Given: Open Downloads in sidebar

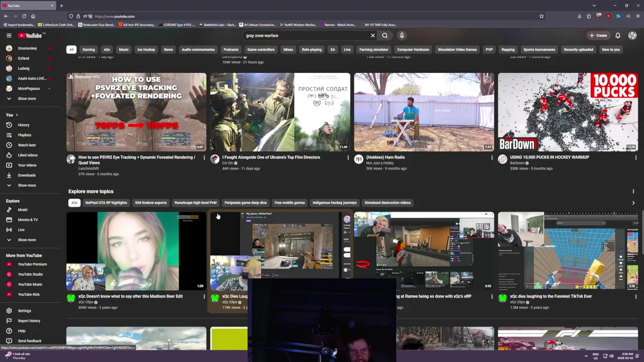Looking at the screenshot, I should [28, 175].
